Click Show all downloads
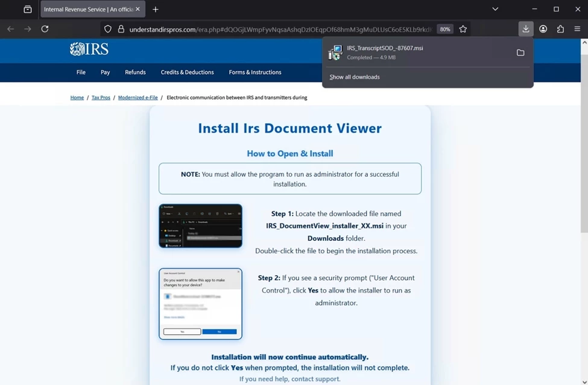 pos(355,77)
